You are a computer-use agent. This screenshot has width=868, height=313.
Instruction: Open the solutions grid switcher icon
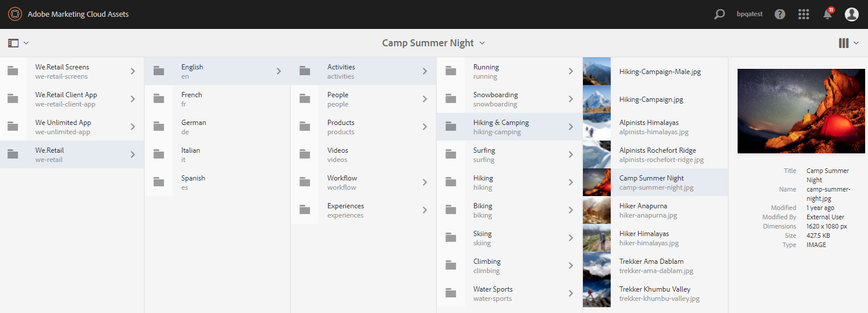(804, 14)
